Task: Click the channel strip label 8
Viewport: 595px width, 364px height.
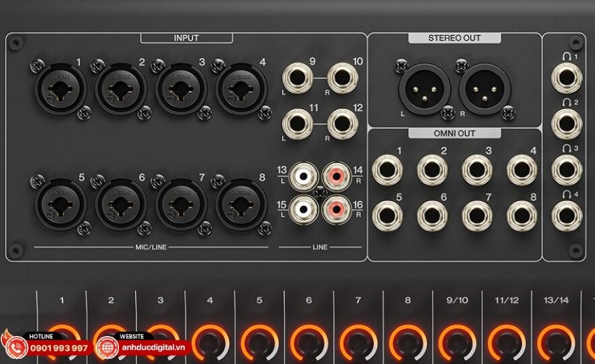Action: point(407,300)
